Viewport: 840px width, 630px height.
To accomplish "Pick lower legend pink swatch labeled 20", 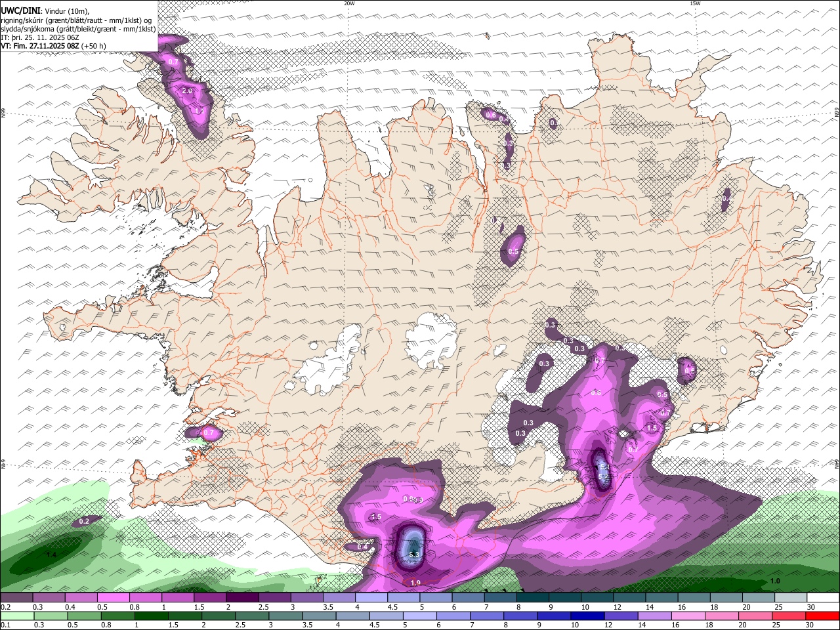I will (x=755, y=616).
